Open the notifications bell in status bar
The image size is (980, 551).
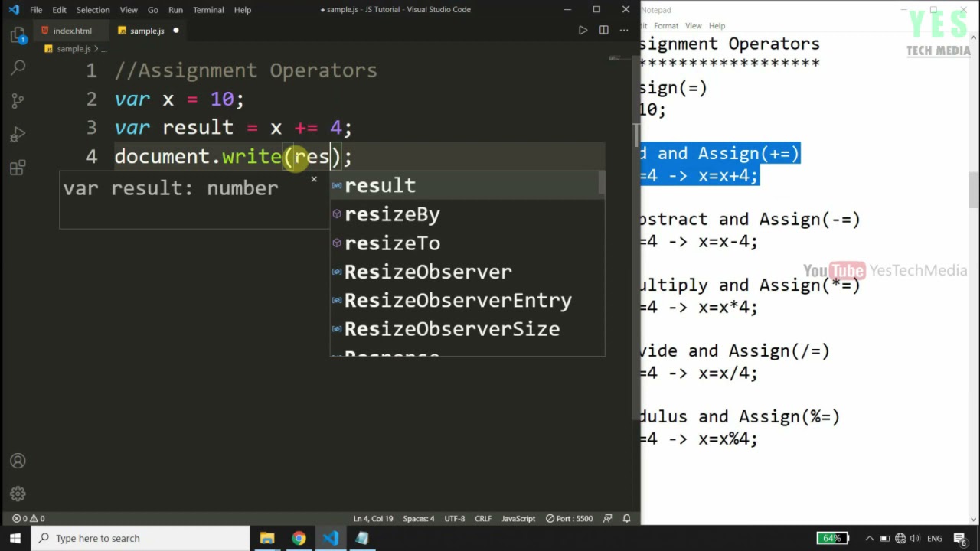[x=626, y=518]
